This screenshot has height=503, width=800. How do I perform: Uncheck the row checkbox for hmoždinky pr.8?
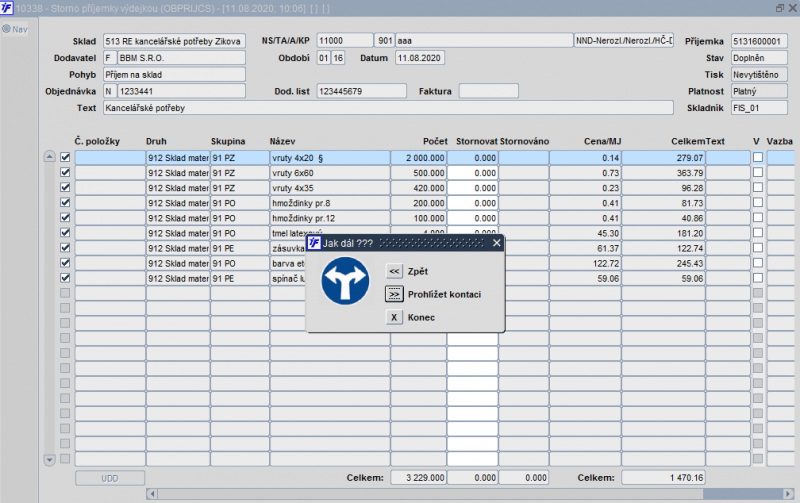coord(65,203)
